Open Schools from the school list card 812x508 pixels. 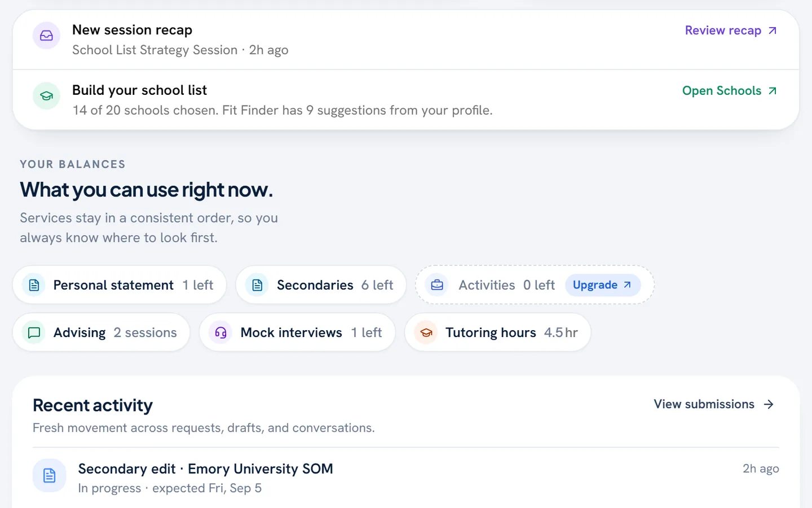pos(730,91)
